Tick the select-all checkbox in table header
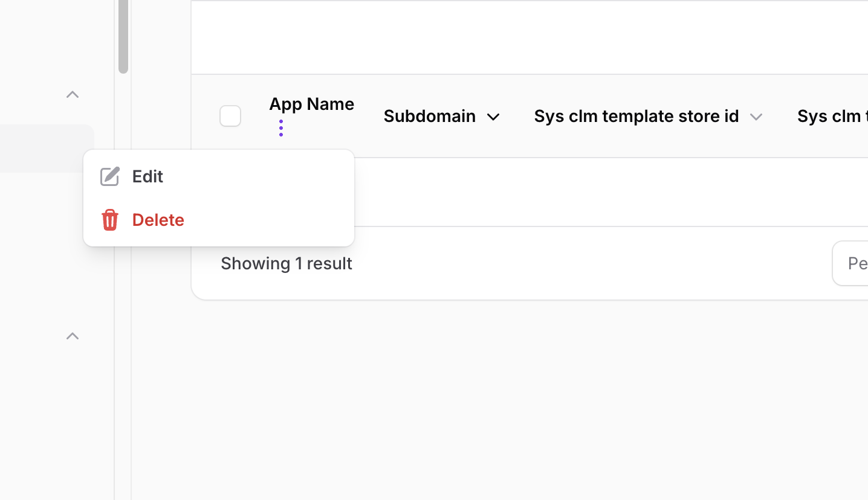The height and width of the screenshot is (500, 868). pyautogui.click(x=230, y=116)
